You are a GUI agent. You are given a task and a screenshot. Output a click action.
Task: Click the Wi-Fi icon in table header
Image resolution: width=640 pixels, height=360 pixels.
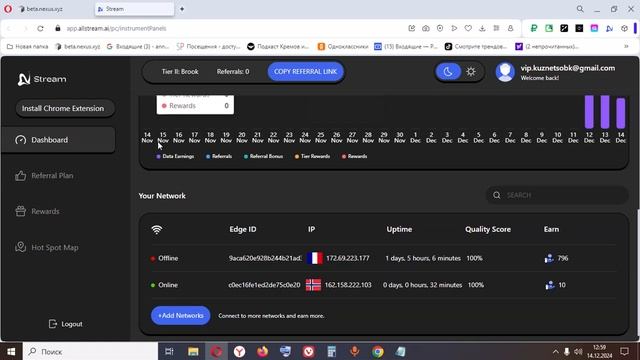[x=156, y=230]
